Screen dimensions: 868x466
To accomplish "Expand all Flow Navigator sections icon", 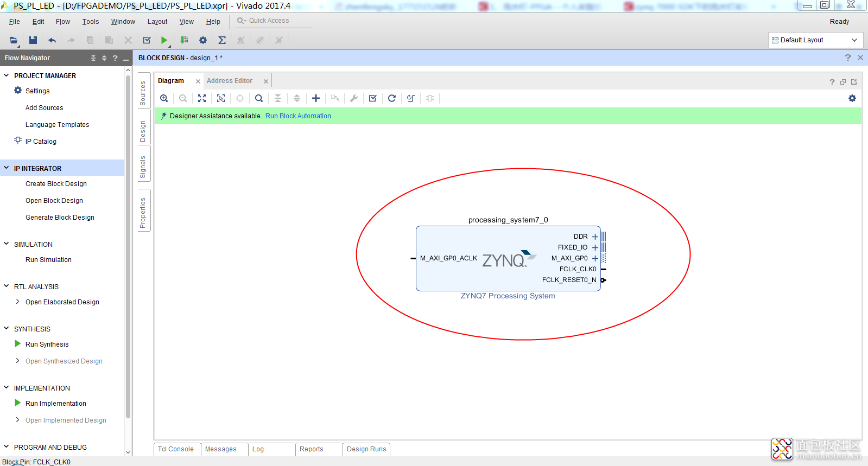I will 104,58.
